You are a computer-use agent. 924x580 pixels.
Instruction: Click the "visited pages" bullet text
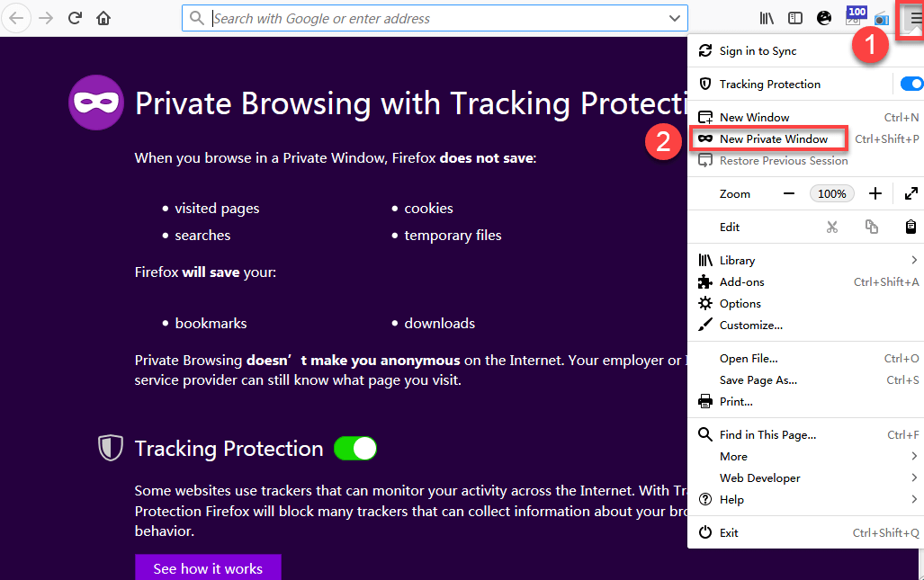click(217, 209)
